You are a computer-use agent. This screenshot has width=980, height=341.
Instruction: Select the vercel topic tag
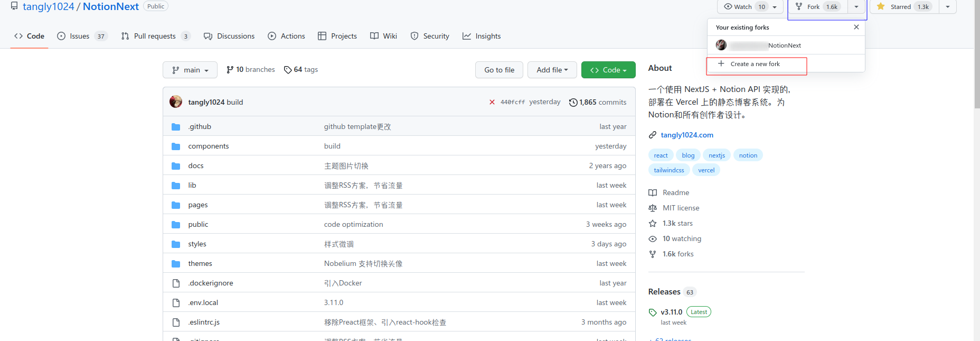tap(706, 170)
